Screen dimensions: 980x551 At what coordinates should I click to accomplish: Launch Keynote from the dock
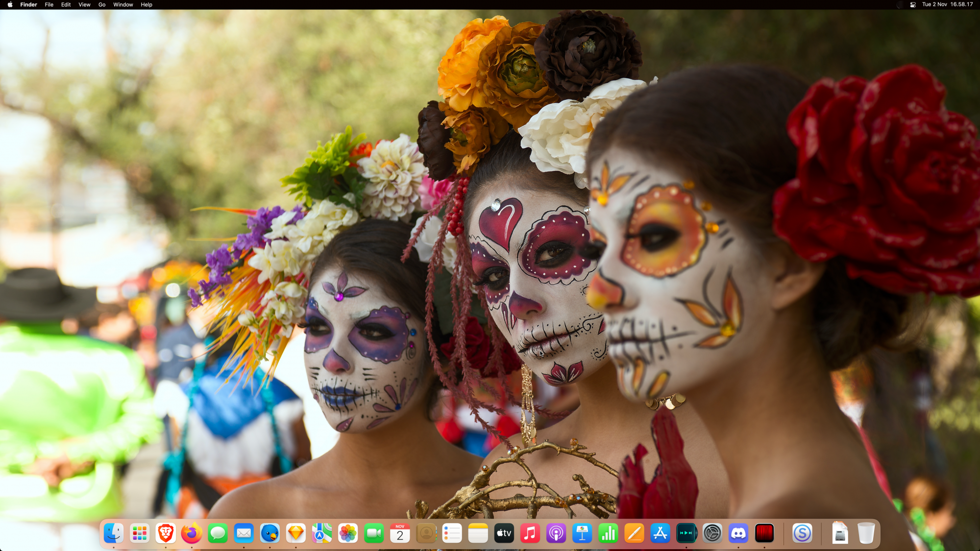(x=582, y=533)
